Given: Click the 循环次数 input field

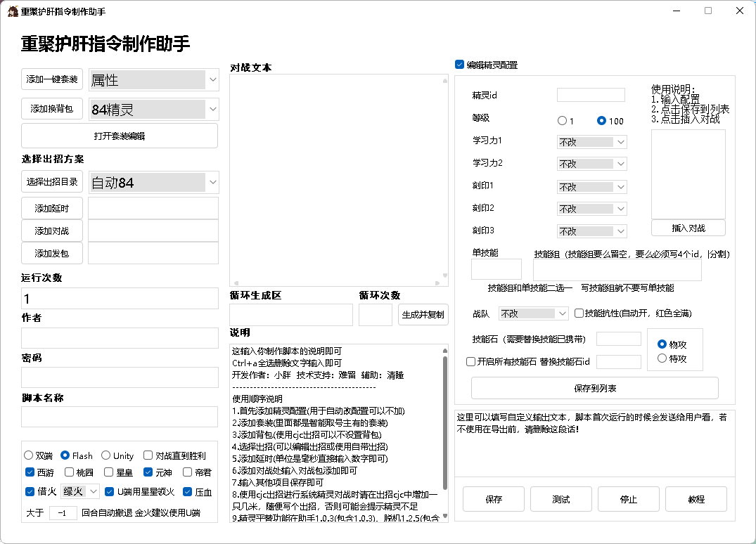Looking at the screenshot, I should click(376, 315).
